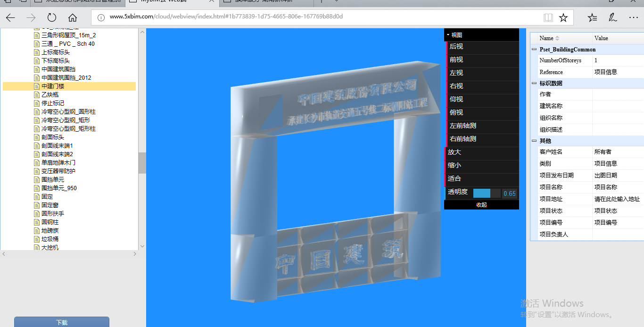
Task: Select 三通 _ PVC _ Sch 40 item
Action: pyautogui.click(x=68, y=44)
